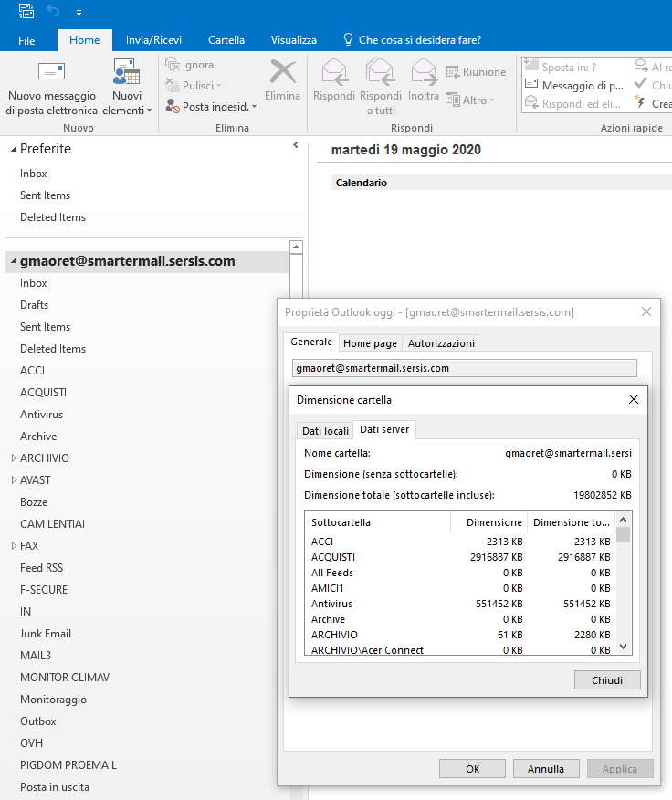This screenshot has width=672, height=800.
Task: Click the Ignora conversation icon
Action: tap(173, 65)
